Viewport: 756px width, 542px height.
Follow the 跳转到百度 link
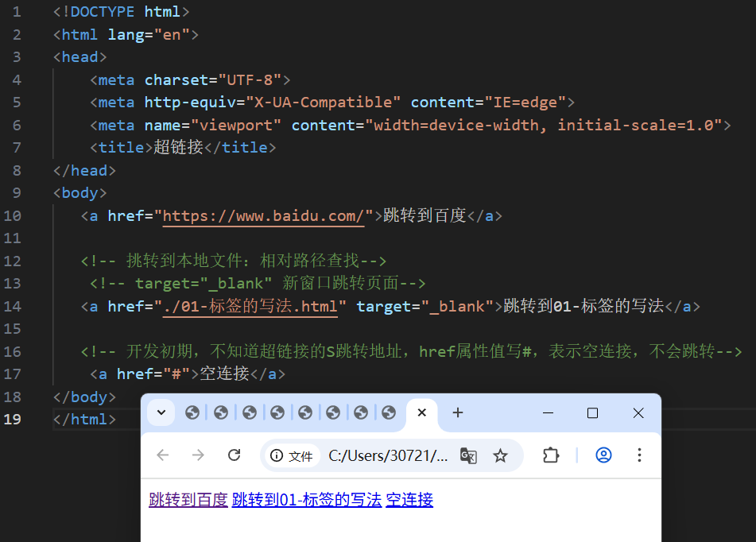pos(188,500)
